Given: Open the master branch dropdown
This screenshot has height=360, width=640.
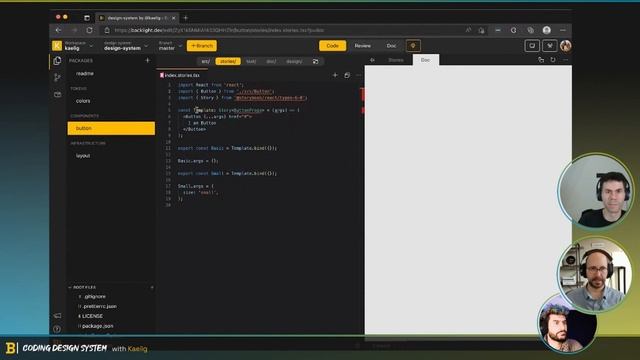Looking at the screenshot, I should point(170,46).
